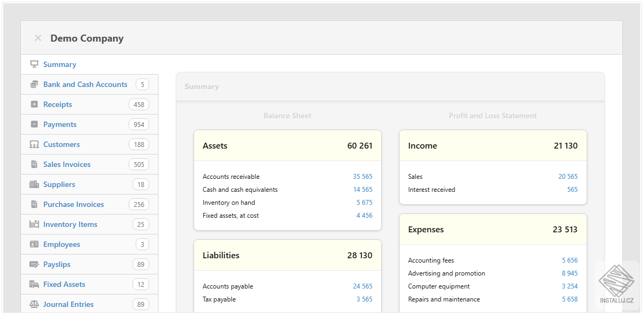
Task: Click the Payments minus icon
Action: (x=34, y=124)
